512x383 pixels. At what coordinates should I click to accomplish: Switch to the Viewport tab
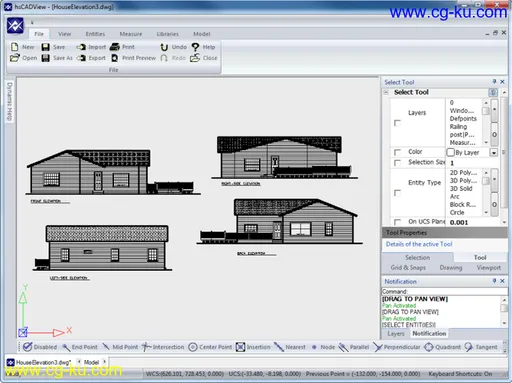489,267
